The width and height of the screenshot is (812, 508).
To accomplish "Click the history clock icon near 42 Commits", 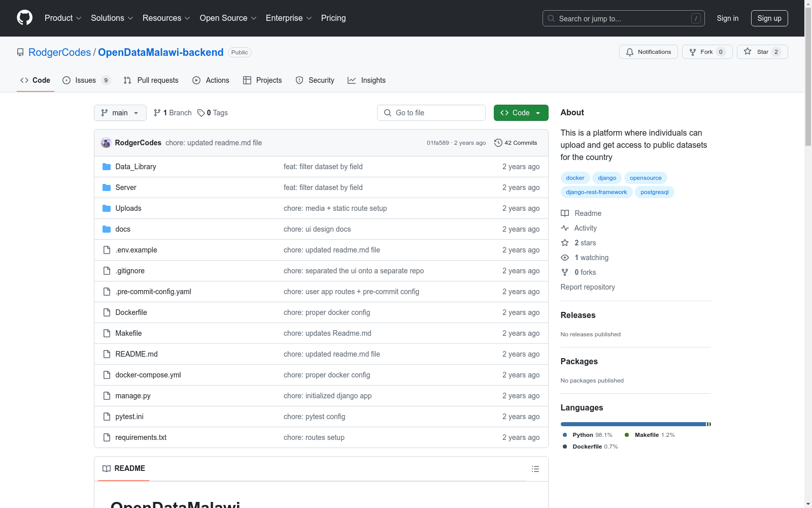I will point(498,143).
